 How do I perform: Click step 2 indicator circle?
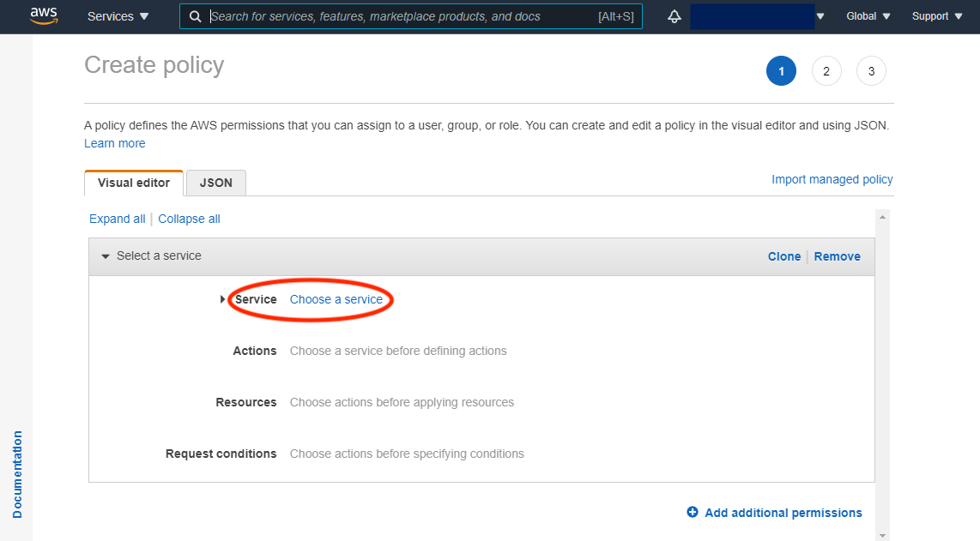click(826, 70)
